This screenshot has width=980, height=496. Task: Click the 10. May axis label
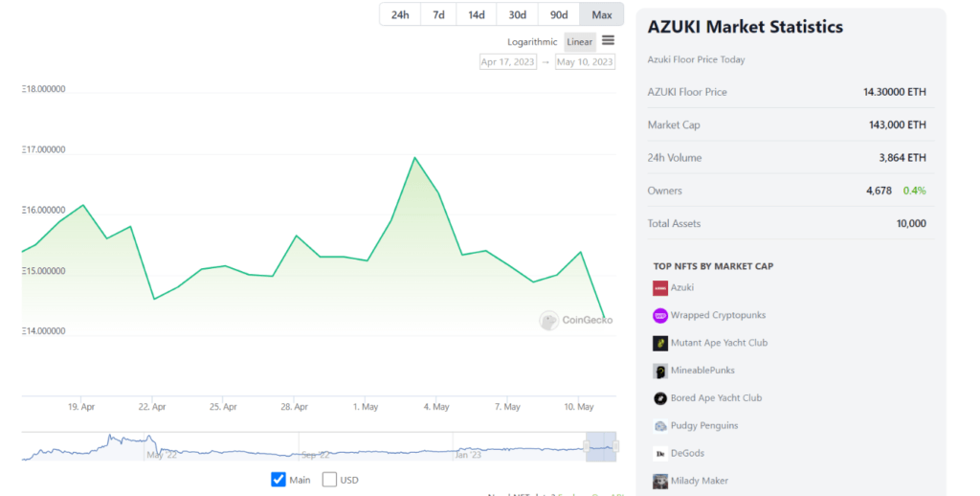pos(579,407)
